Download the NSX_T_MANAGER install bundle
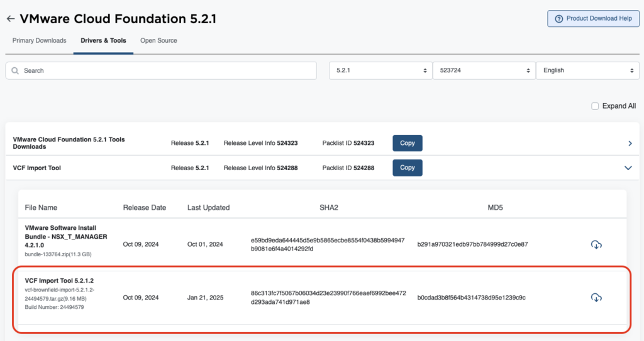This screenshot has width=644, height=341. (596, 244)
